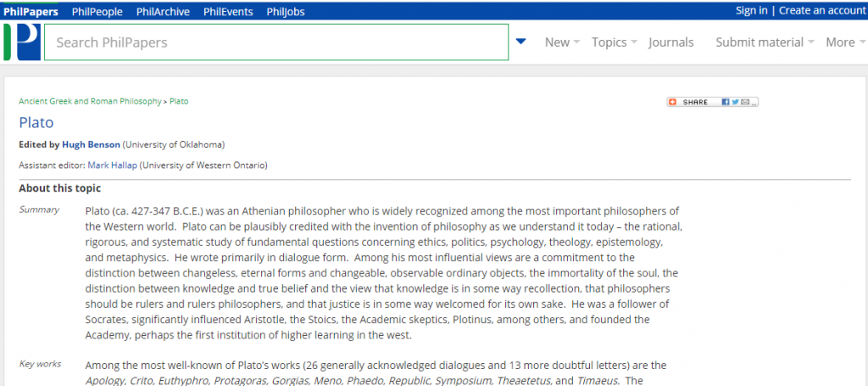Click the Facebook share icon
868x386 pixels.
(726, 102)
